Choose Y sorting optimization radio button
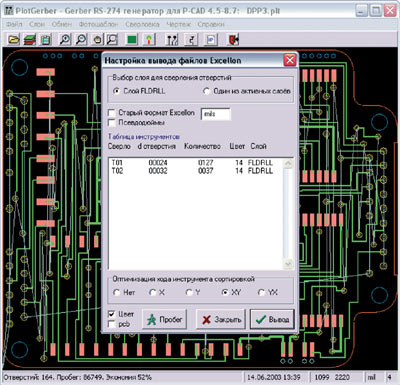400x385 pixels. coord(189,292)
